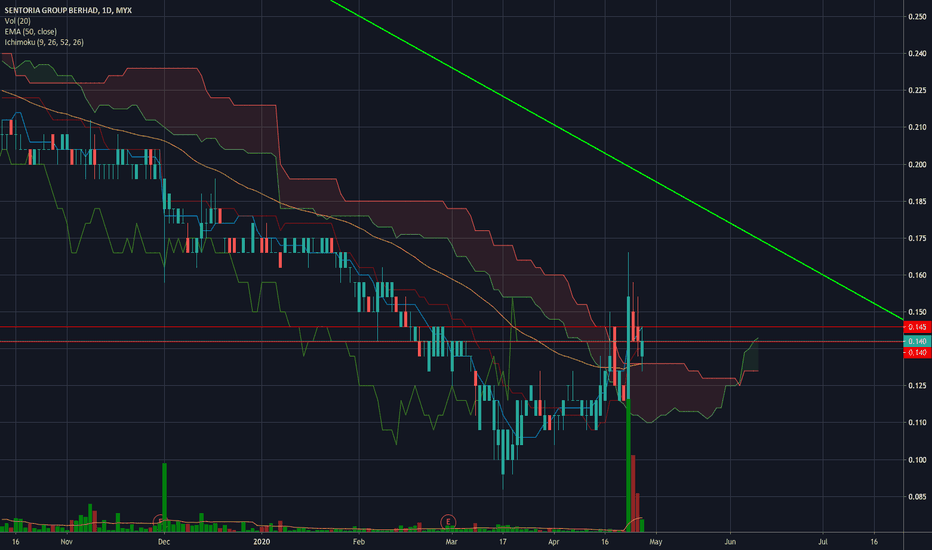932x550 pixels.
Task: Click the 0.125 price axis label
Action: [x=917, y=386]
